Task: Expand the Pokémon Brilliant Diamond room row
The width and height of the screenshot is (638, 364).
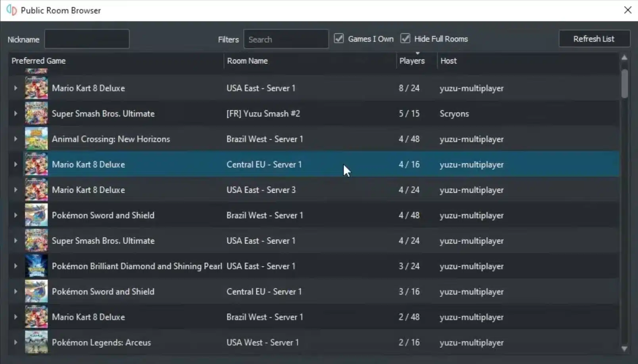Action: point(15,266)
